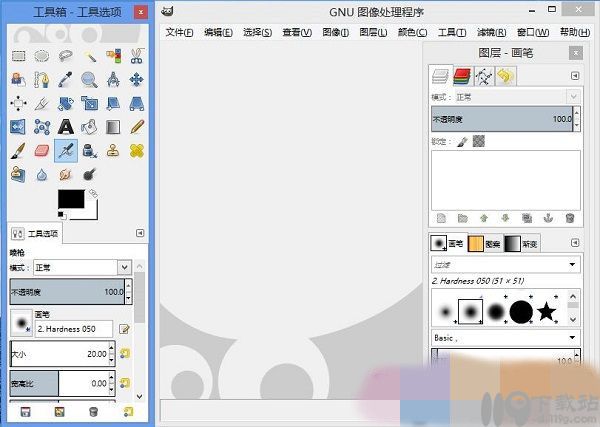Select the Scissors Select tool

pos(137,56)
